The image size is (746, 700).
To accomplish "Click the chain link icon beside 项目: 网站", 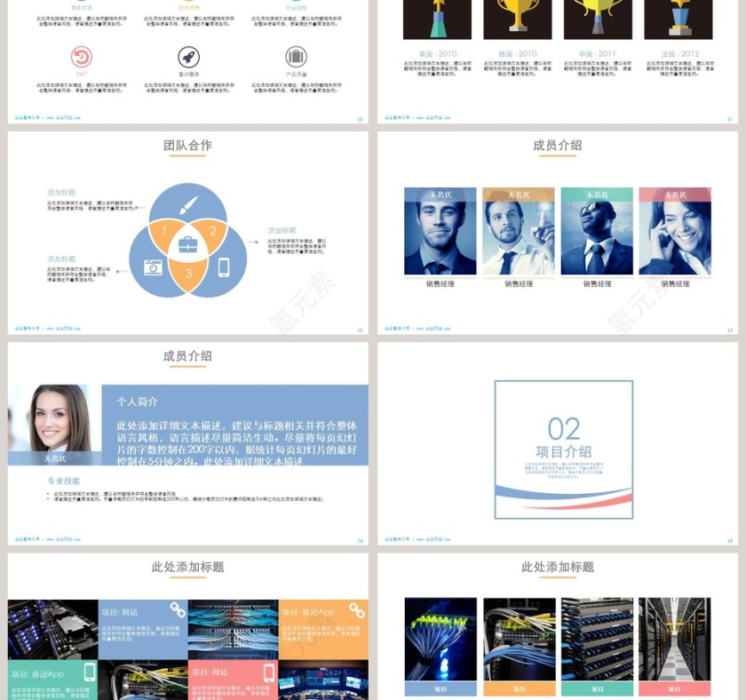I will (179, 610).
